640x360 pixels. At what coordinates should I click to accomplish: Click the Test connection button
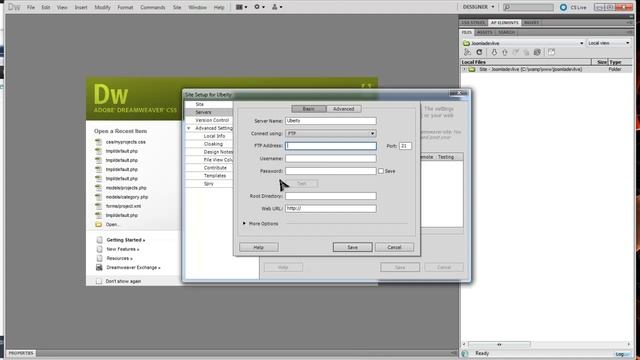302,184
